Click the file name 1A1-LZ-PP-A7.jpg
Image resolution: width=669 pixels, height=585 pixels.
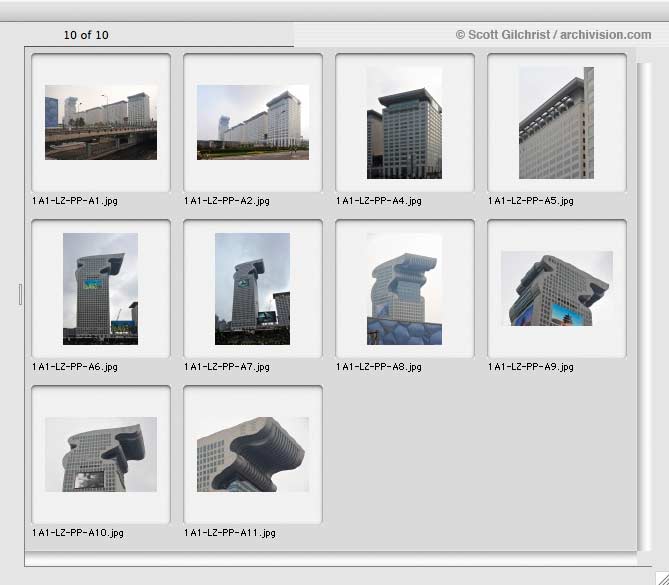(227, 367)
